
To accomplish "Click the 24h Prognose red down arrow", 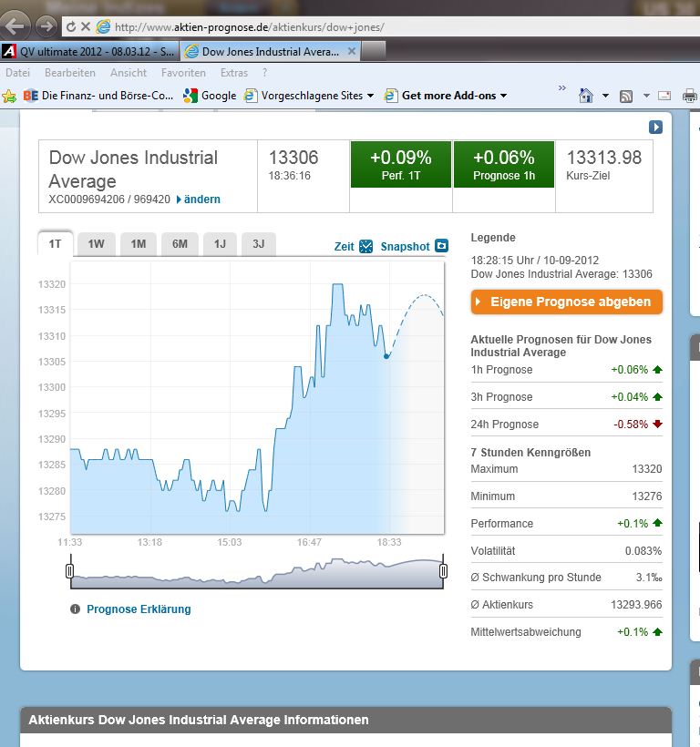I will (x=657, y=424).
